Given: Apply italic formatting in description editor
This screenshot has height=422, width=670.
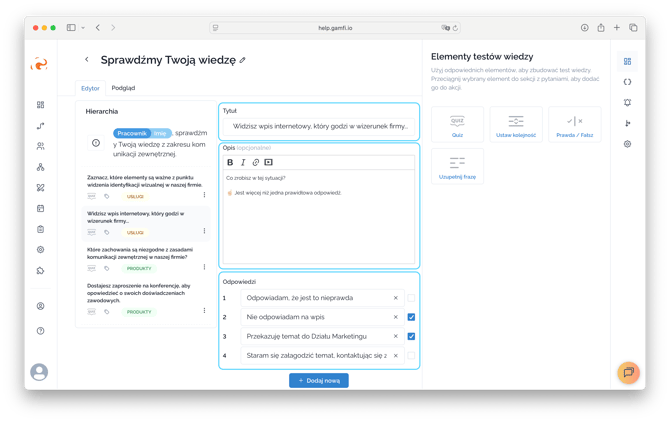Looking at the screenshot, I should coord(243,162).
